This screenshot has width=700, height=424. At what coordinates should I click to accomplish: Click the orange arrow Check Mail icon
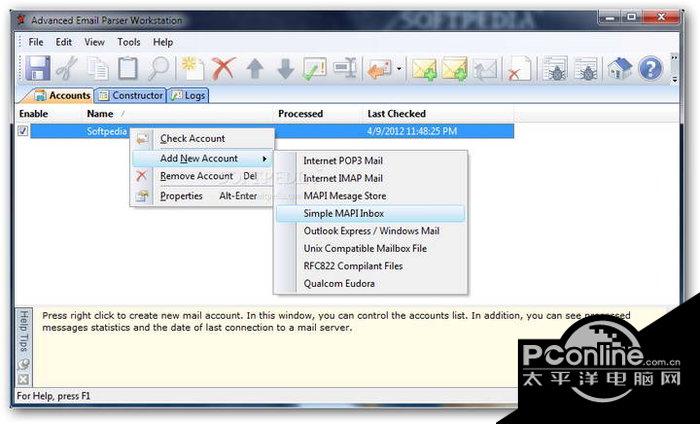tap(379, 69)
